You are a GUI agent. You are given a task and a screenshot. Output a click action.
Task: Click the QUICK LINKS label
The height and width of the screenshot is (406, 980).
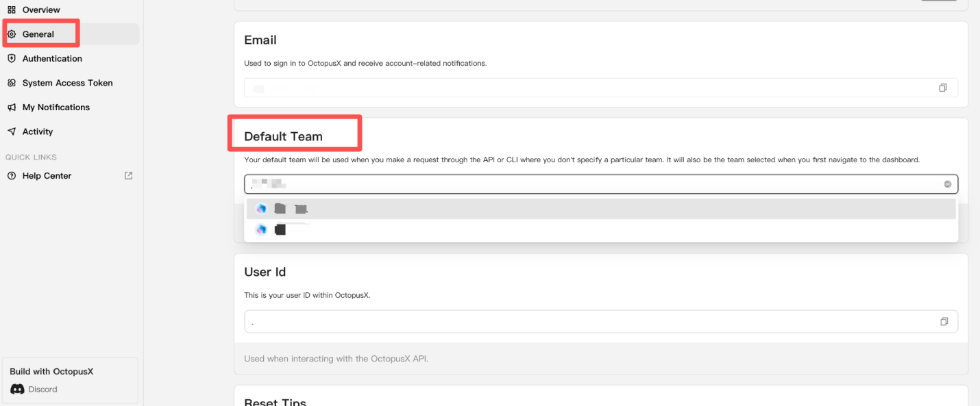(x=32, y=157)
